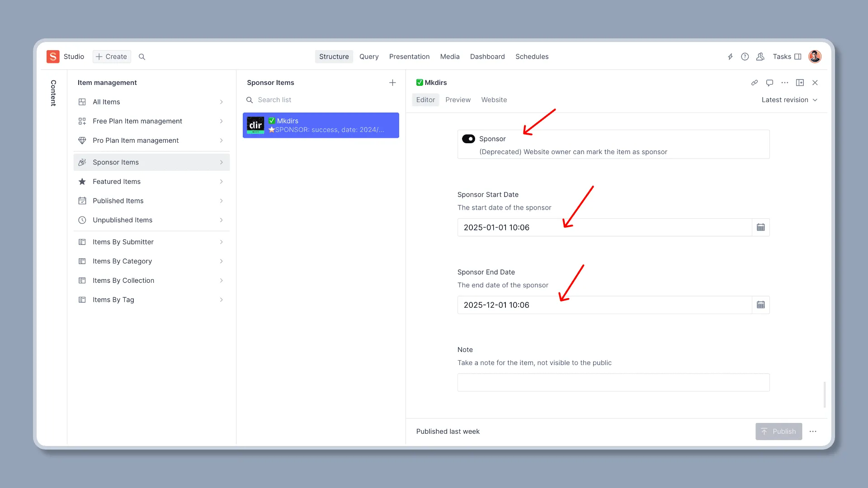This screenshot has height=488, width=868.
Task: Open document actions three-dot menu near Publish
Action: click(813, 432)
